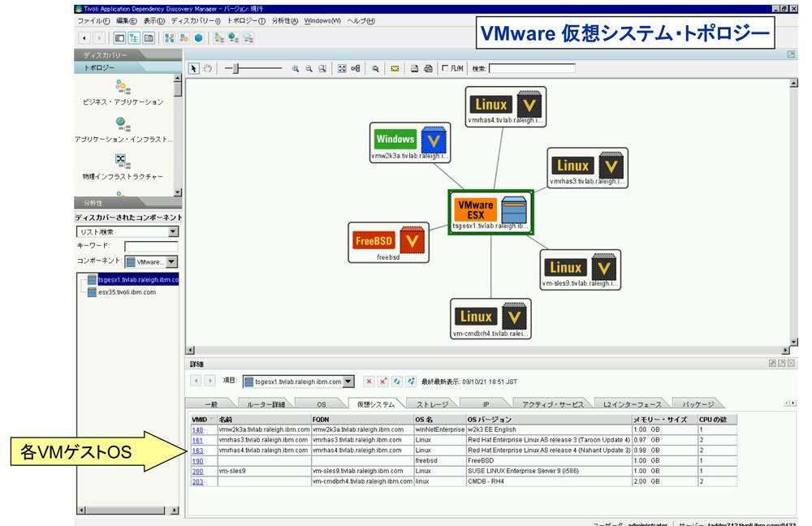
Task: Click the 検索 search field
Action: (532, 68)
